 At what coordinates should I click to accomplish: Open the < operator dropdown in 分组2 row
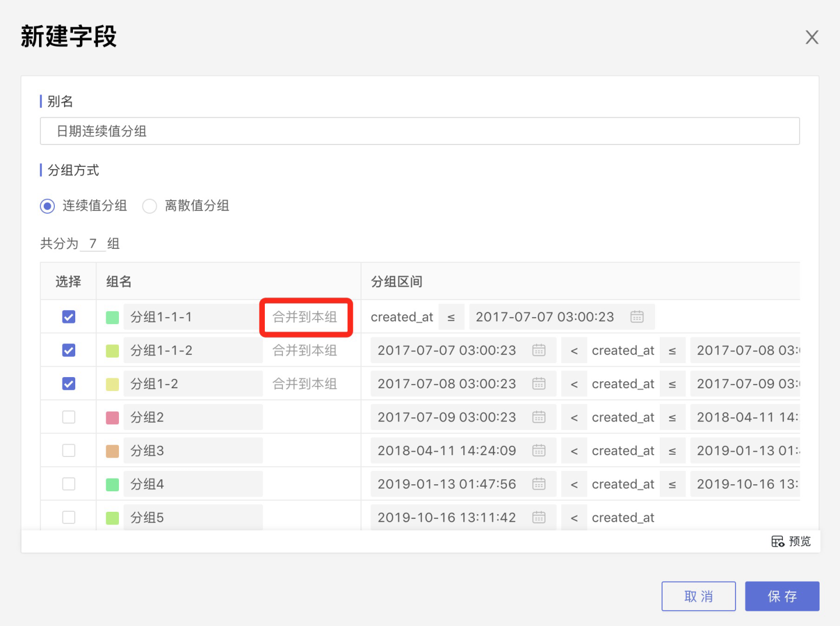coord(574,417)
